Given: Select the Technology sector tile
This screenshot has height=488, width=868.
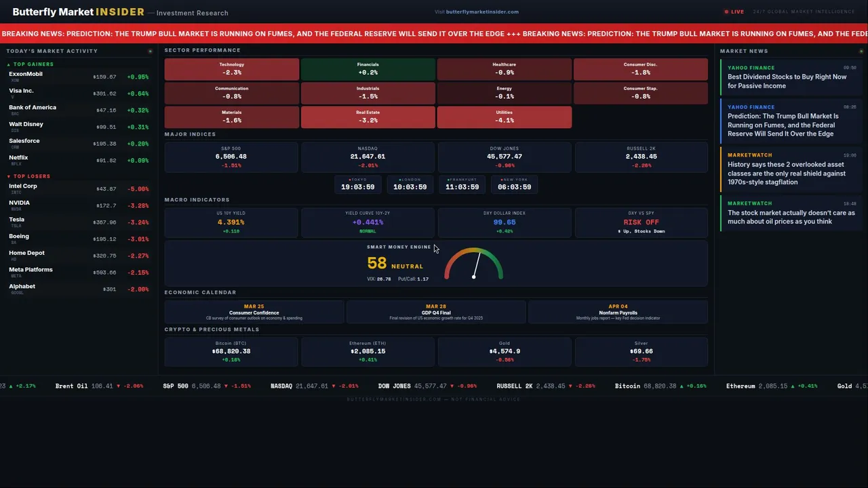Looking at the screenshot, I should click(232, 69).
